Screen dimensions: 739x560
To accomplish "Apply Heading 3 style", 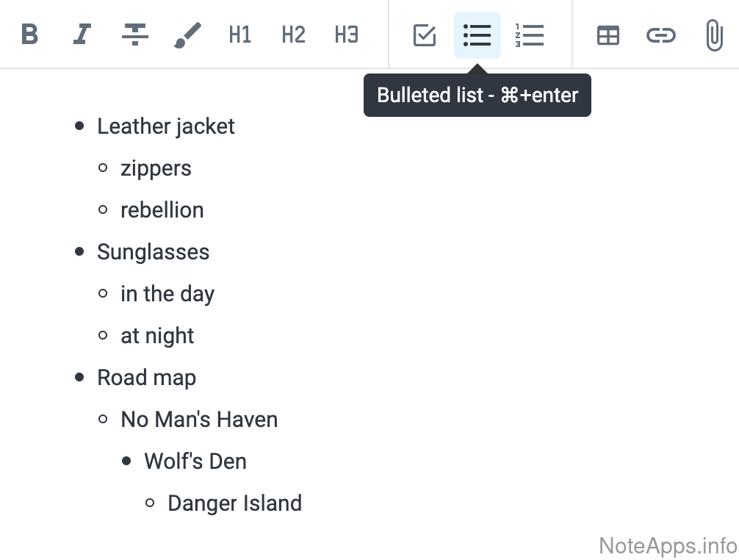I will (346, 35).
